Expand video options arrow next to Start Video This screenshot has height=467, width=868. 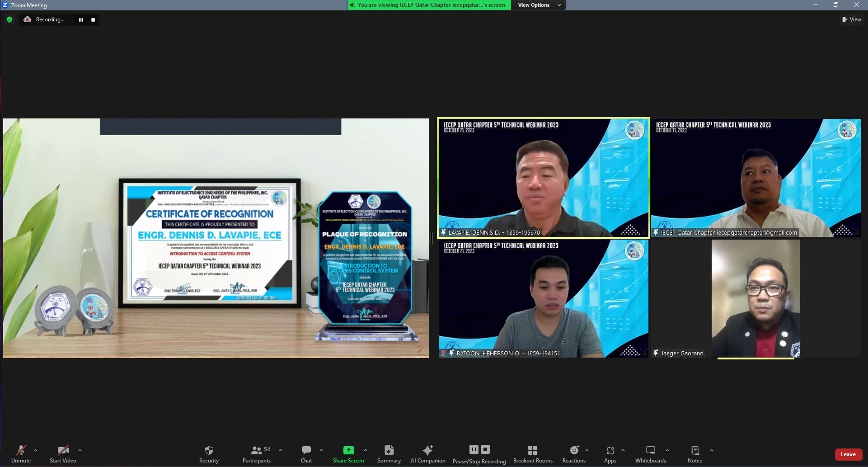(80, 450)
